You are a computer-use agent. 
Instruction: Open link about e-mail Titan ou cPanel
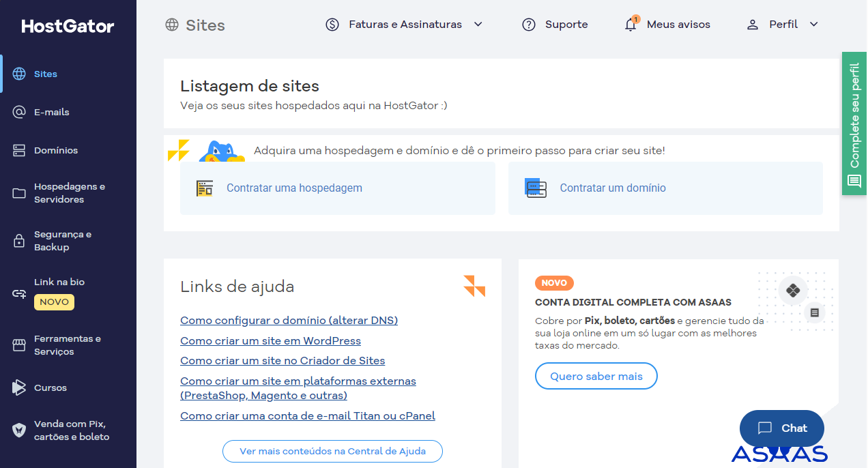(308, 416)
